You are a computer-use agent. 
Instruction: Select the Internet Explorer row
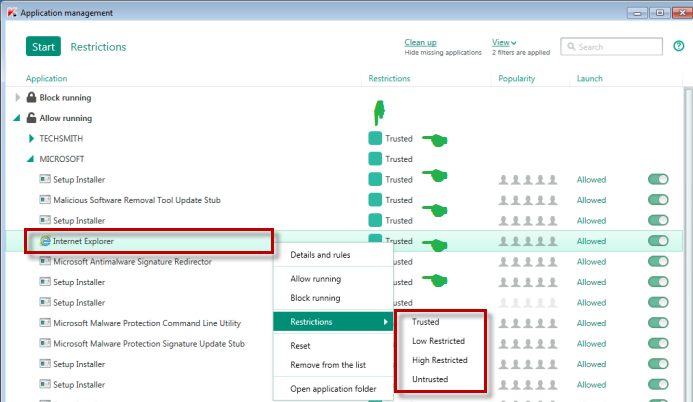[344, 241]
